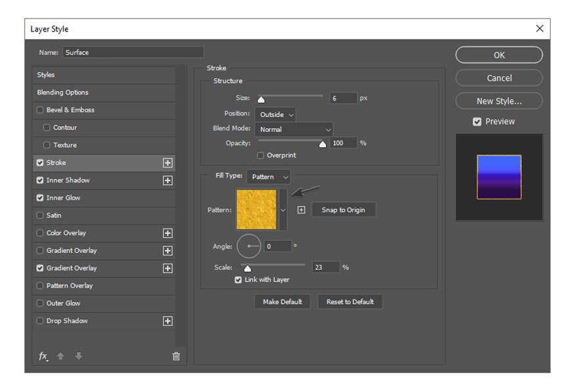
Task: Click the move effect up arrow
Action: click(60, 356)
